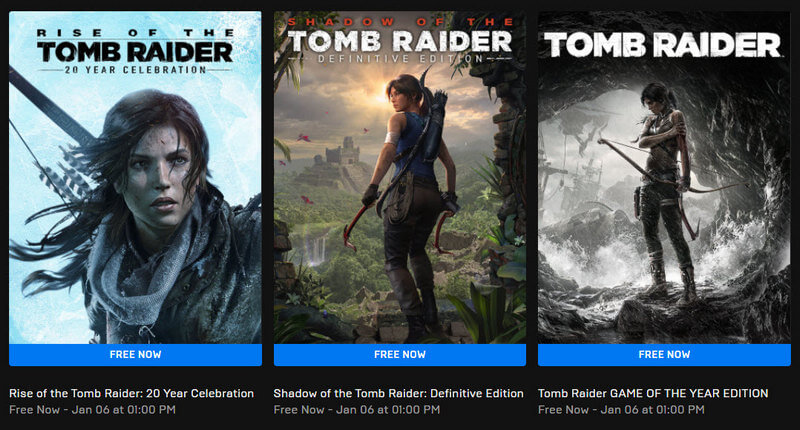Image resolution: width=800 pixels, height=430 pixels.
Task: Click FREE NOW under Tomb Raider GOTY Edition
Action: click(664, 355)
